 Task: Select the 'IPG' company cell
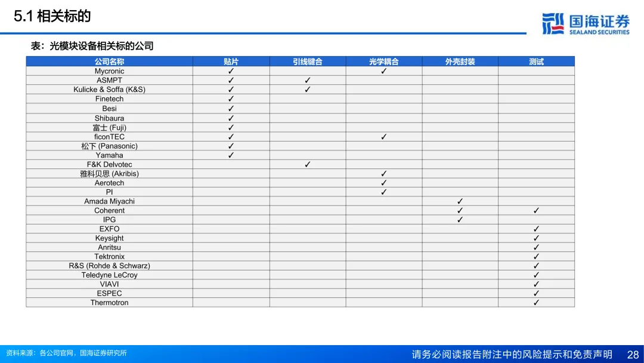point(109,220)
